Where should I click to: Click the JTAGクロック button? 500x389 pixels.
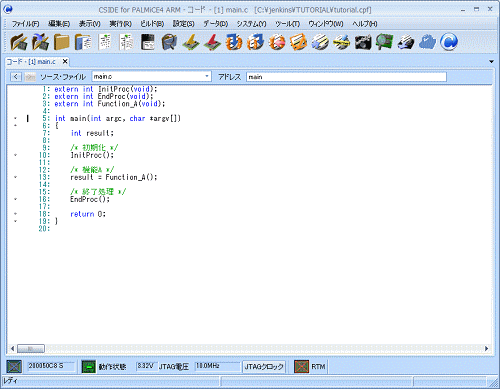click(x=264, y=367)
